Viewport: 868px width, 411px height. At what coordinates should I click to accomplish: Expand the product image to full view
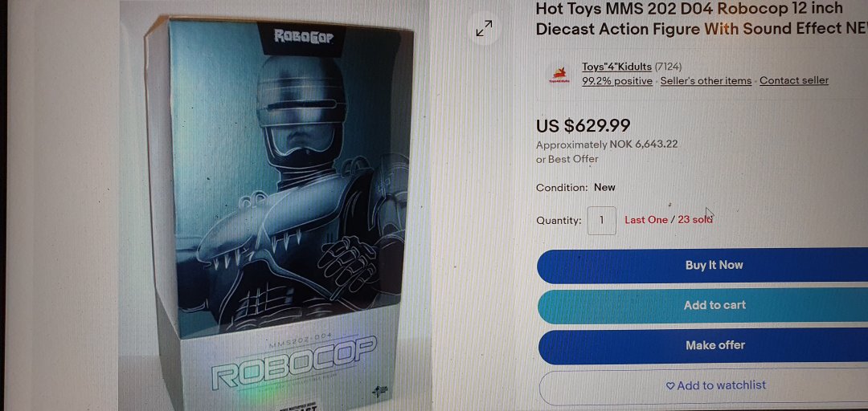pyautogui.click(x=485, y=28)
